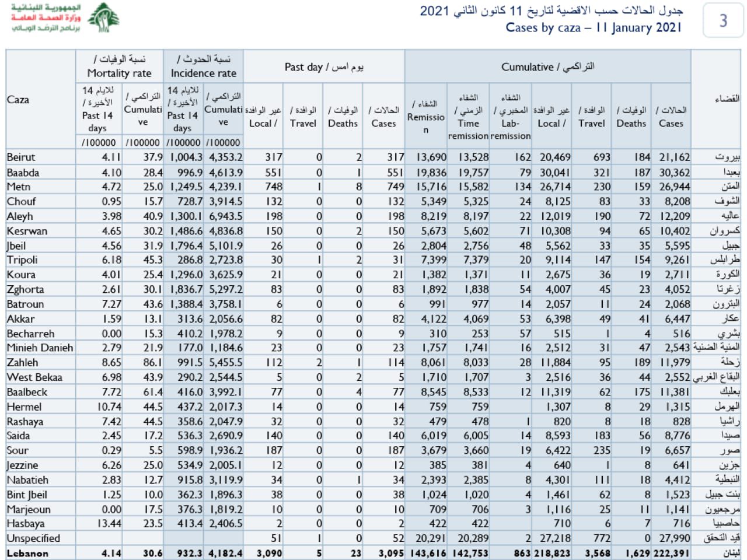
Task: Click the Ministry of Public Health cedar logo
Action: 103,17
